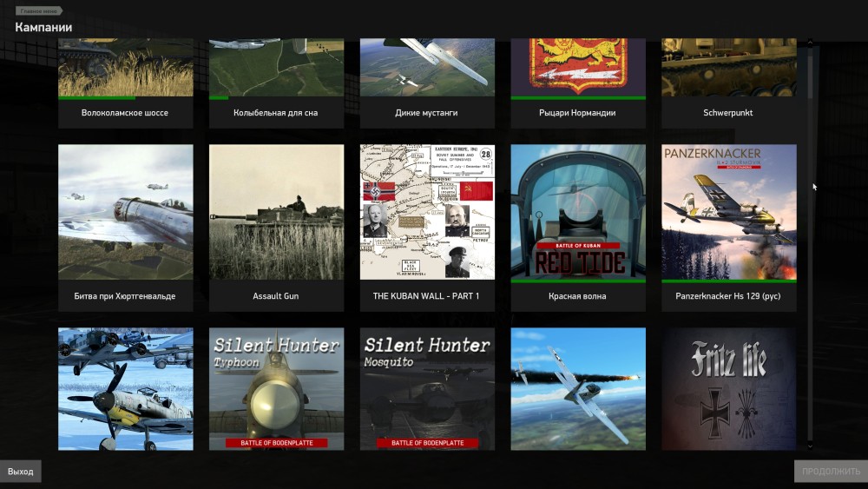Open the burning aircraft dogfight campaign
The height and width of the screenshot is (489, 868).
(x=578, y=389)
